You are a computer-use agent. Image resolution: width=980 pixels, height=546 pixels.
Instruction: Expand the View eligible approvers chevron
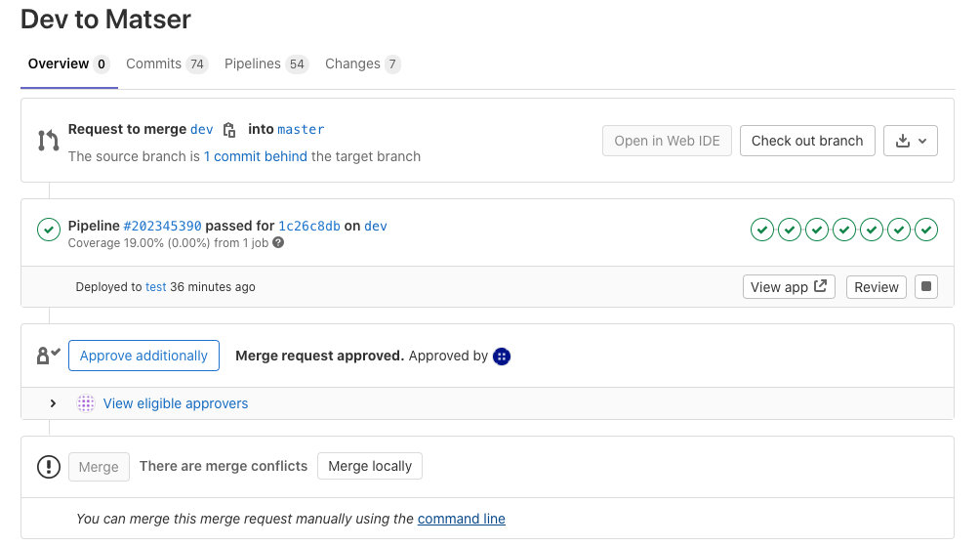[x=53, y=403]
